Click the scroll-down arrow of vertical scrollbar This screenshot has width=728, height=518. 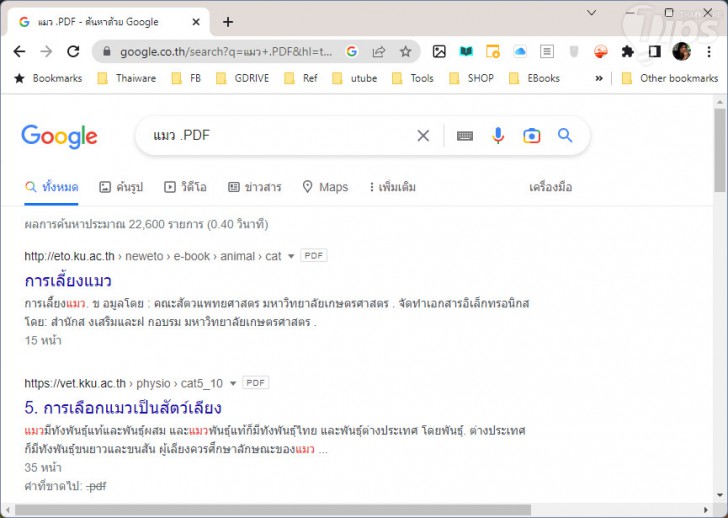pos(720,495)
